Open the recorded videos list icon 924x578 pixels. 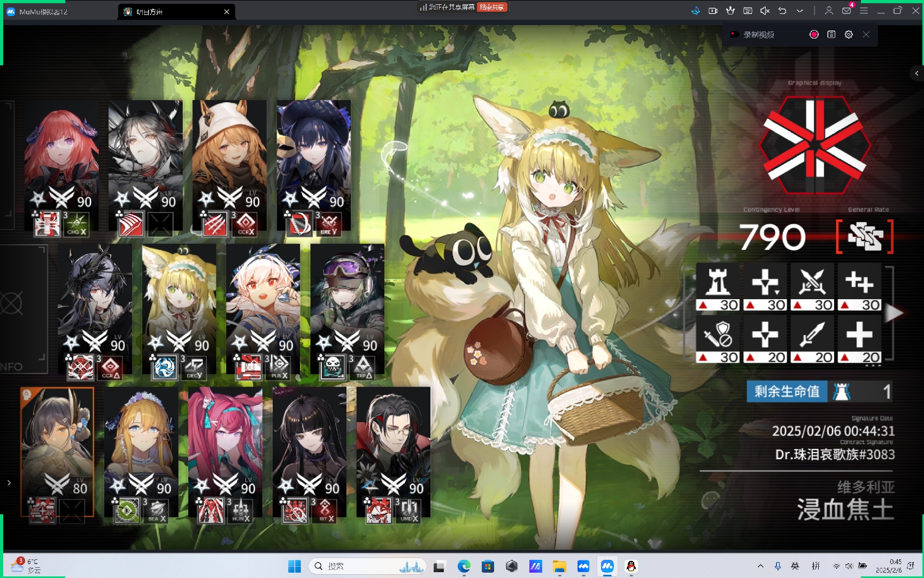831,34
